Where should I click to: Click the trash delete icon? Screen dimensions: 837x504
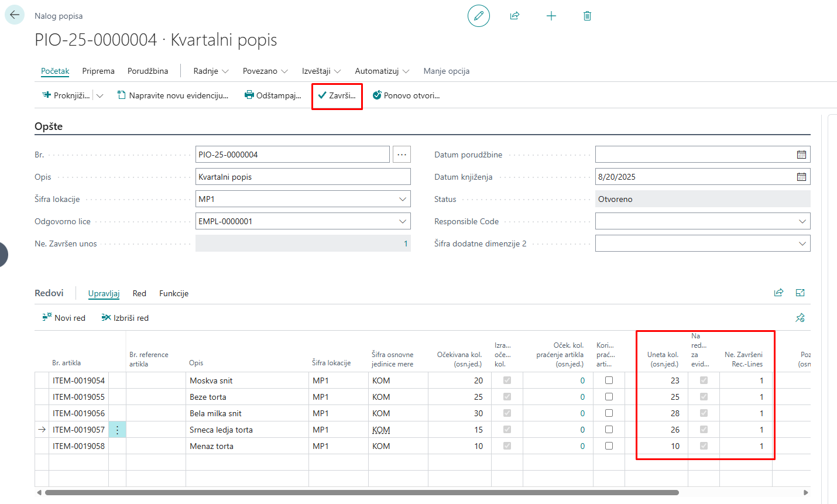coord(587,16)
